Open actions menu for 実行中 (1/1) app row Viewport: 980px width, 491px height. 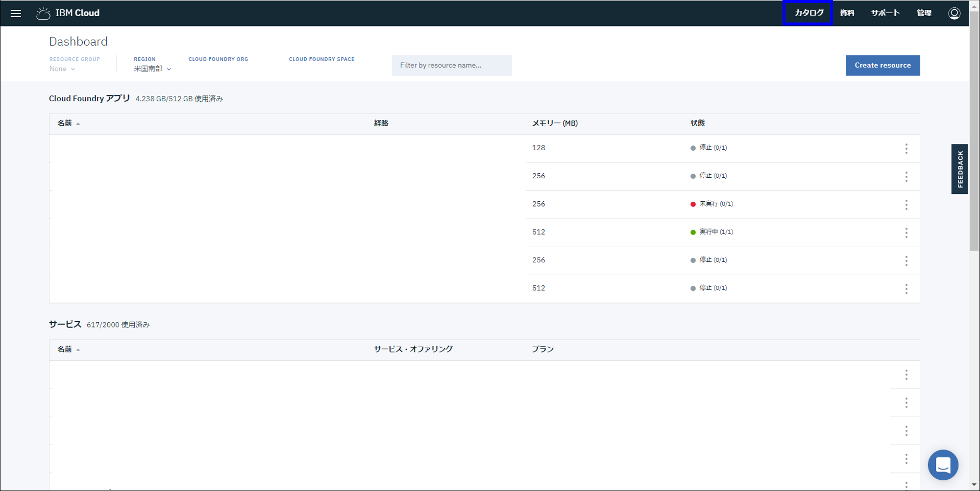click(x=906, y=233)
